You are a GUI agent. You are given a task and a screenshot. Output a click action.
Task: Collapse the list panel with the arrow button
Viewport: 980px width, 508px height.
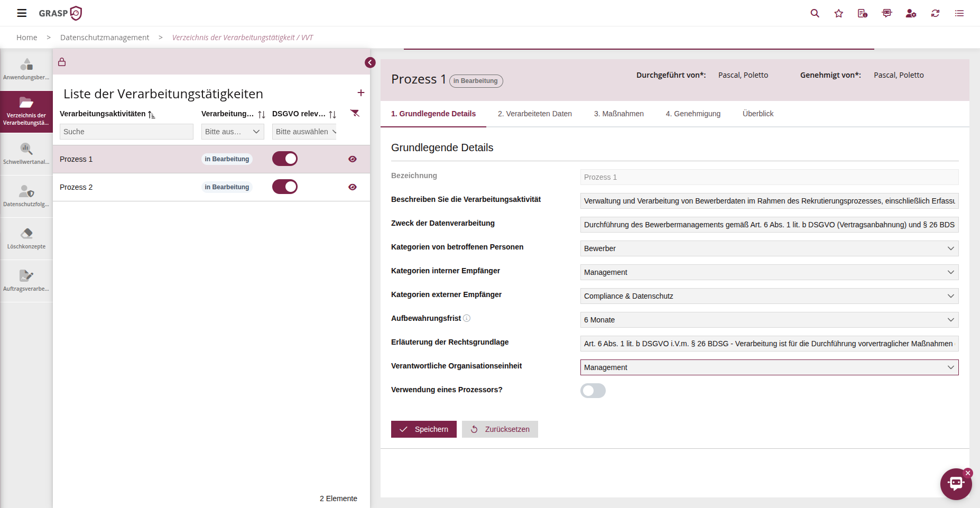(x=370, y=63)
